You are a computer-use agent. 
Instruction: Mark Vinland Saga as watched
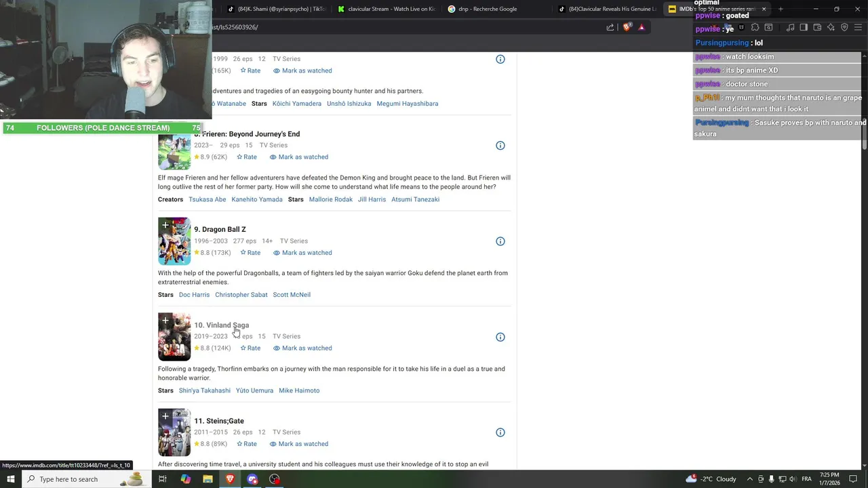[302, 348]
